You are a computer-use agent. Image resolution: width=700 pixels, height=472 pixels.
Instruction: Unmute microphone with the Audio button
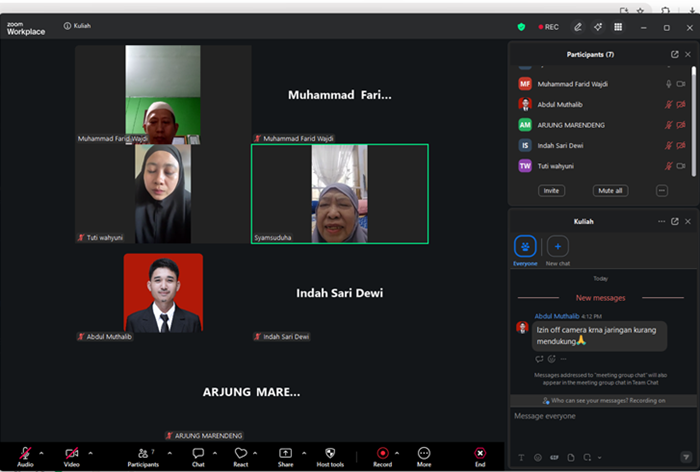[x=25, y=456]
